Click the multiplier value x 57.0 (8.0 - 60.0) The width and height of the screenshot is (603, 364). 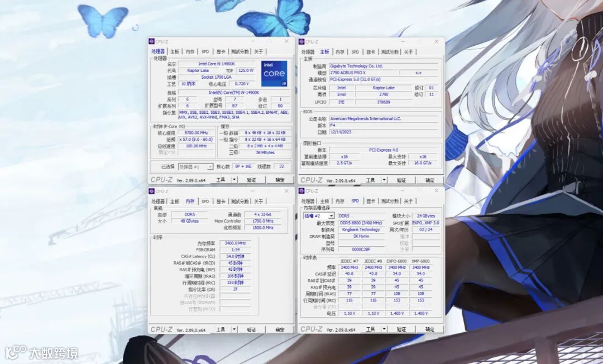pos(196,139)
